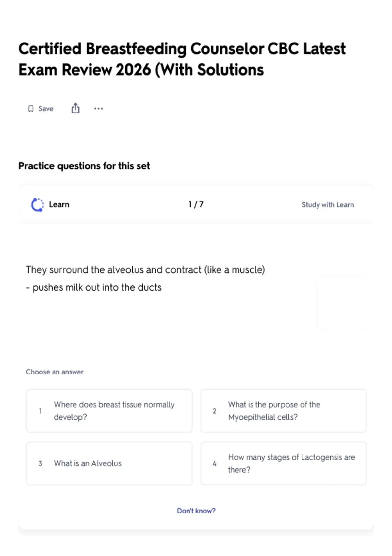Click the Certified Breastfeeding Counselor title heading

(x=182, y=59)
